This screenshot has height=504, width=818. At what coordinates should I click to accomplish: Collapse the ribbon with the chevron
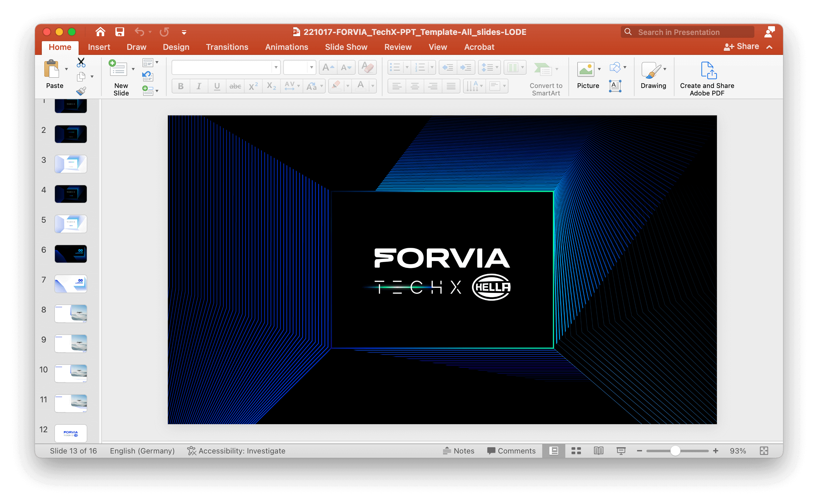pyautogui.click(x=769, y=47)
